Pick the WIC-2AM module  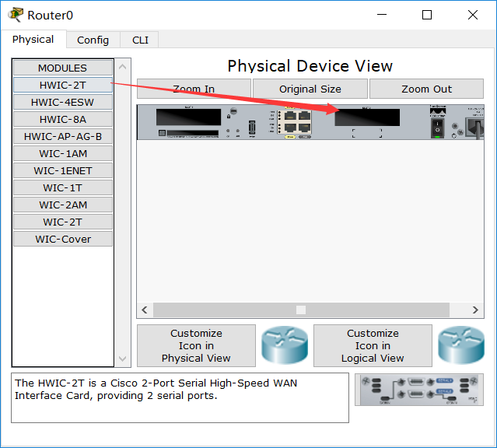63,205
